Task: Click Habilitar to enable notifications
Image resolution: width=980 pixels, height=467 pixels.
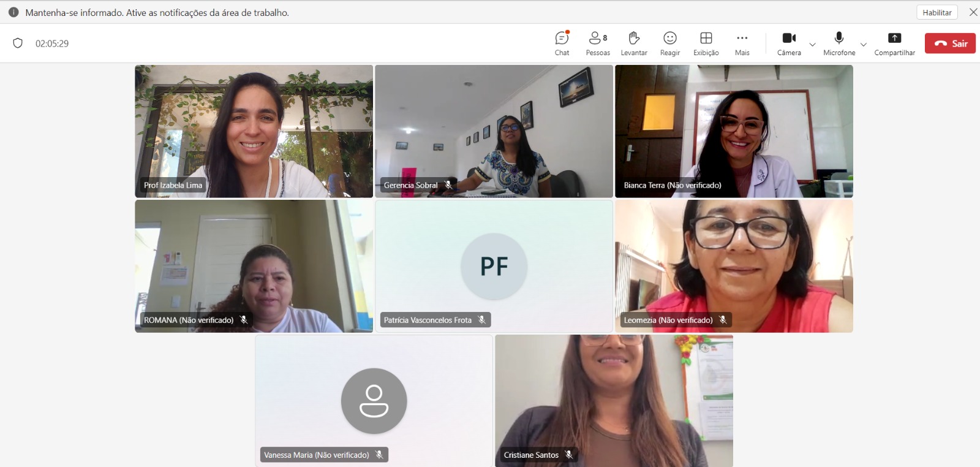Action: 937,12
